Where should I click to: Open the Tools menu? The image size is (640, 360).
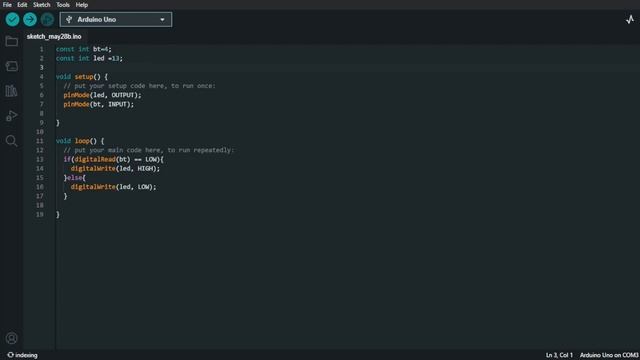click(x=63, y=5)
